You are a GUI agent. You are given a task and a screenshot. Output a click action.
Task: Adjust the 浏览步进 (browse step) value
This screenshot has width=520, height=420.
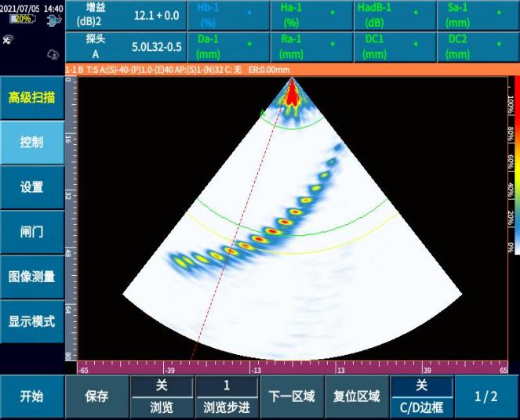227,396
